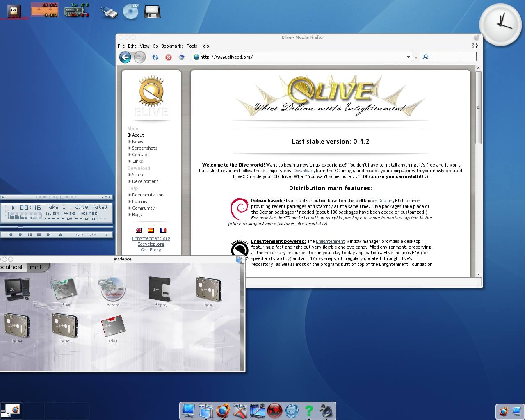Viewport: 525px width, 420px height.
Task: Click the volume slider showing 100
Action: (x=58, y=219)
